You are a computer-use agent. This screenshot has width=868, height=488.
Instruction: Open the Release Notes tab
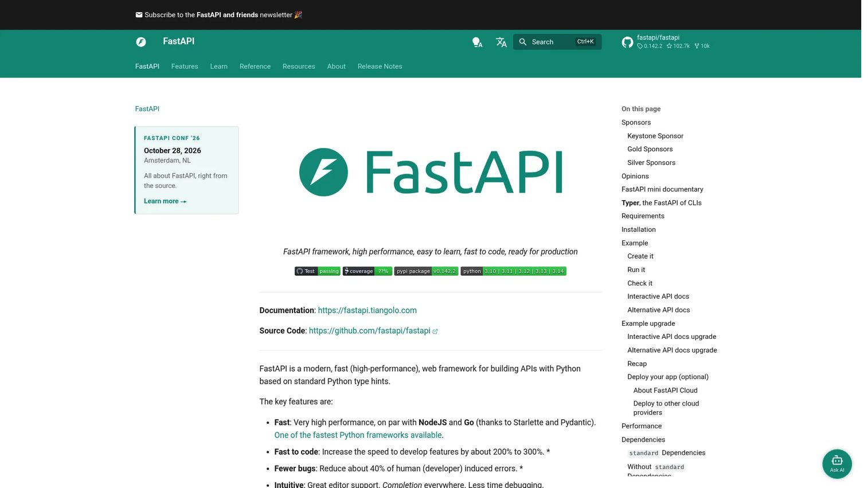point(380,67)
